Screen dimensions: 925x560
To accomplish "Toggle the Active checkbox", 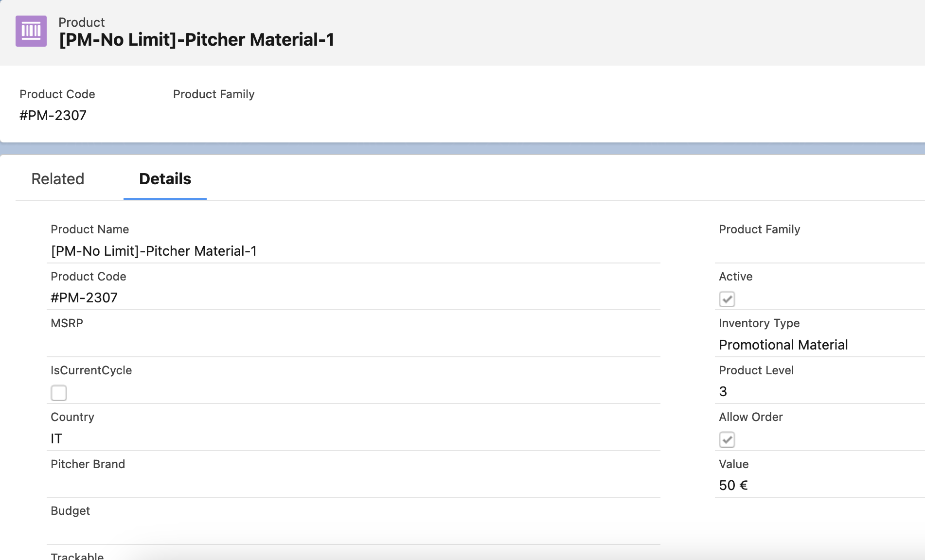I will pyautogui.click(x=727, y=299).
